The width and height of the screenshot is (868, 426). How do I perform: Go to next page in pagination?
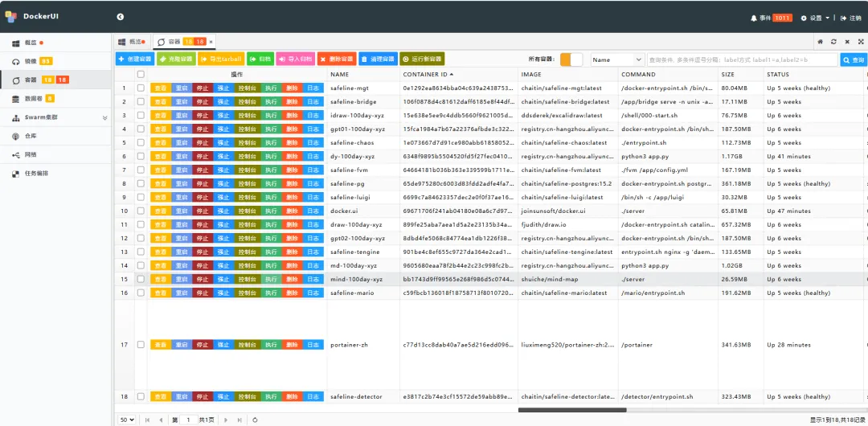[x=226, y=420]
